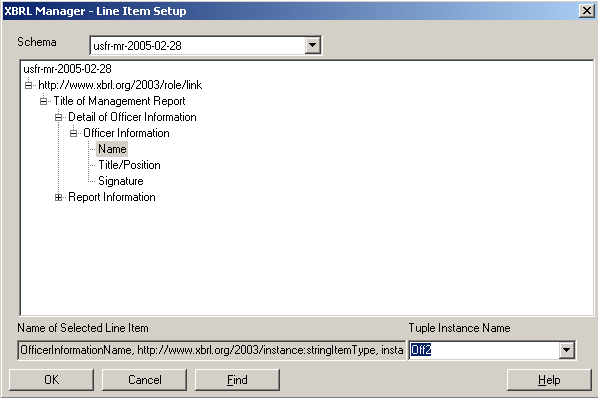598x398 pixels.
Task: Select the Title/Position line item
Action: [129, 165]
